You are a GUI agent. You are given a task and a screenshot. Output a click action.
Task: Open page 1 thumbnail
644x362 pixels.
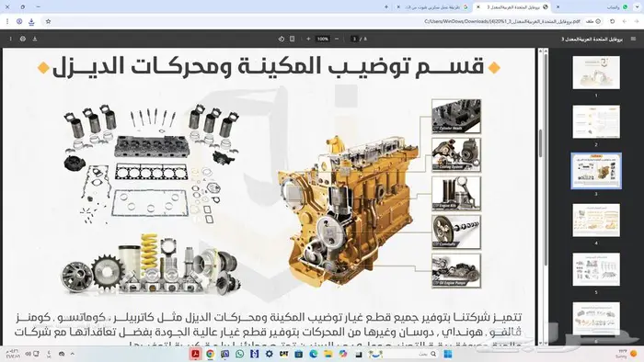click(596, 73)
